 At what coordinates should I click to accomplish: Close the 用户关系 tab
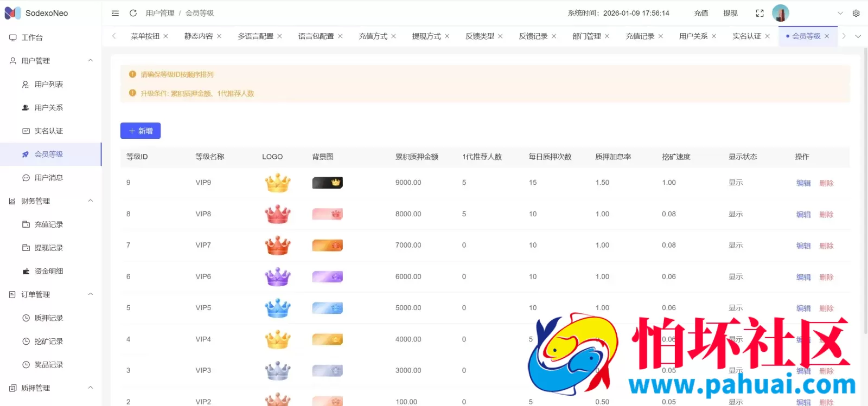click(714, 36)
